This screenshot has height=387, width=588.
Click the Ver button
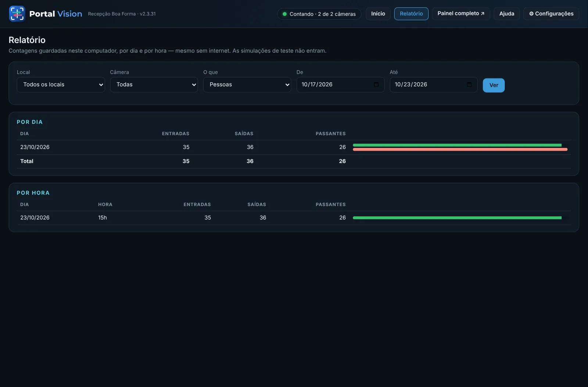point(494,85)
